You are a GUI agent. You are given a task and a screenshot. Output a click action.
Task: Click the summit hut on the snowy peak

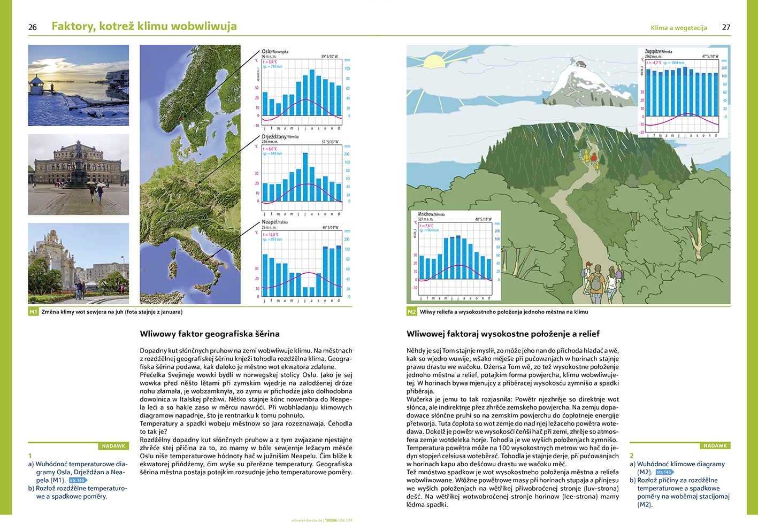click(580, 65)
